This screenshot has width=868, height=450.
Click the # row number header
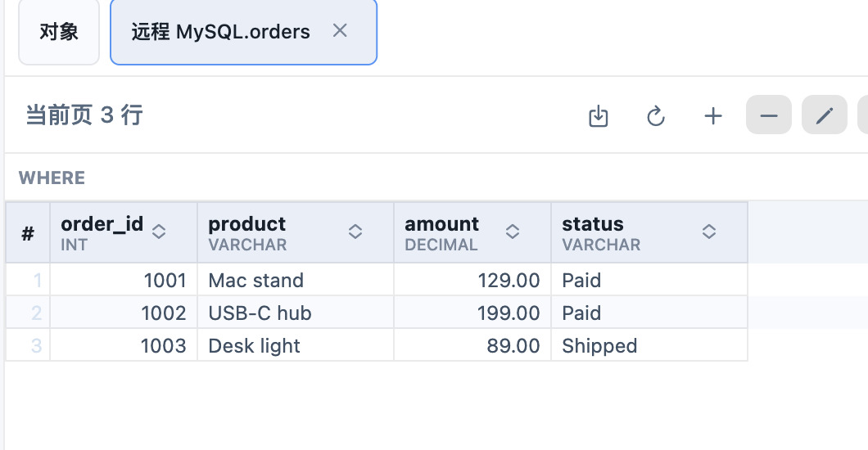coord(28,232)
